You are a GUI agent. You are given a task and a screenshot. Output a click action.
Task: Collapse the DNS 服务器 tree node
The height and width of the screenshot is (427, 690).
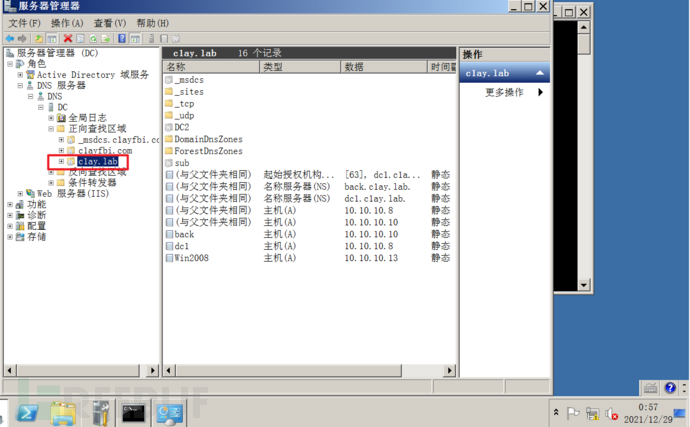(20, 85)
